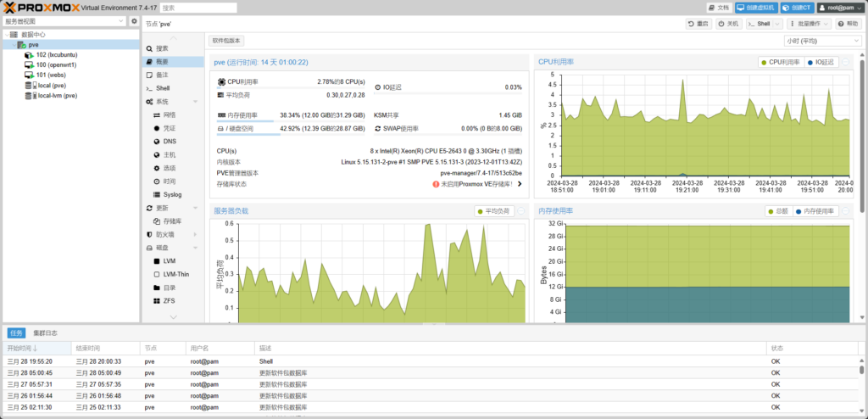Click the 重启 reboot button
This screenshot has width=868, height=419.
pyautogui.click(x=698, y=24)
